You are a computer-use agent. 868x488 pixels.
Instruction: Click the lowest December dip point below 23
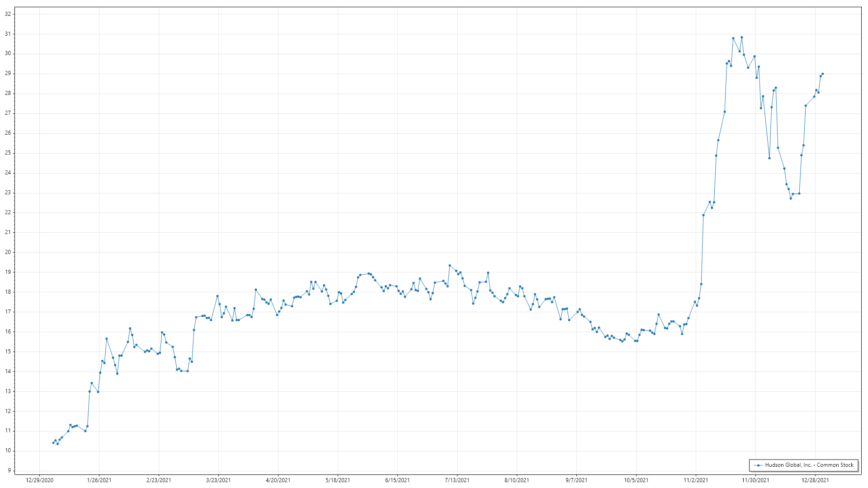[x=791, y=198]
